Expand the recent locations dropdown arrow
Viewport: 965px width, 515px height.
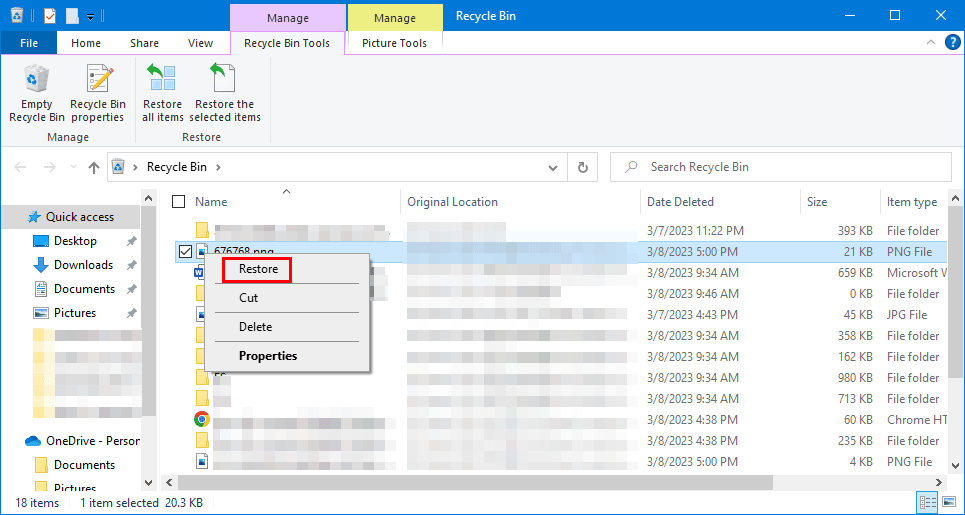[73, 167]
